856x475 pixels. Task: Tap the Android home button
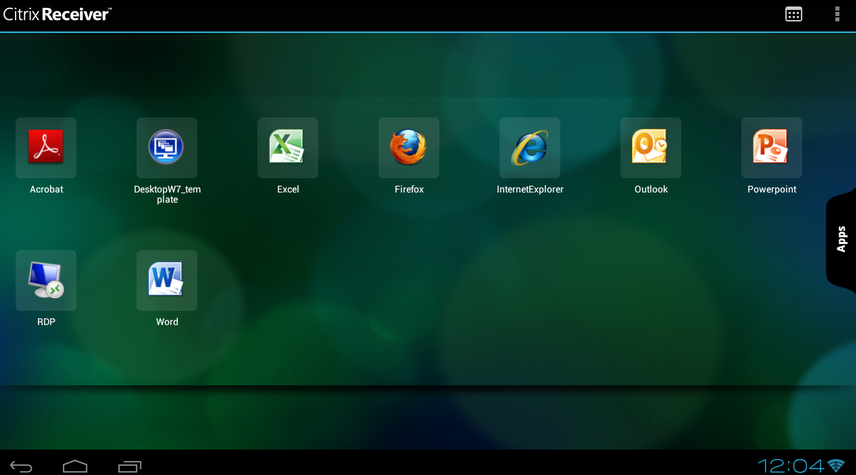(75, 466)
